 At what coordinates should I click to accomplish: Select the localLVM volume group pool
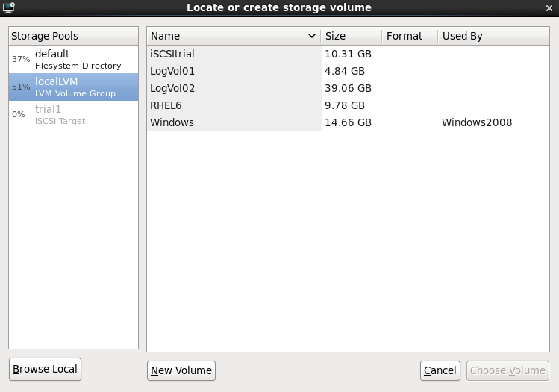pos(73,87)
